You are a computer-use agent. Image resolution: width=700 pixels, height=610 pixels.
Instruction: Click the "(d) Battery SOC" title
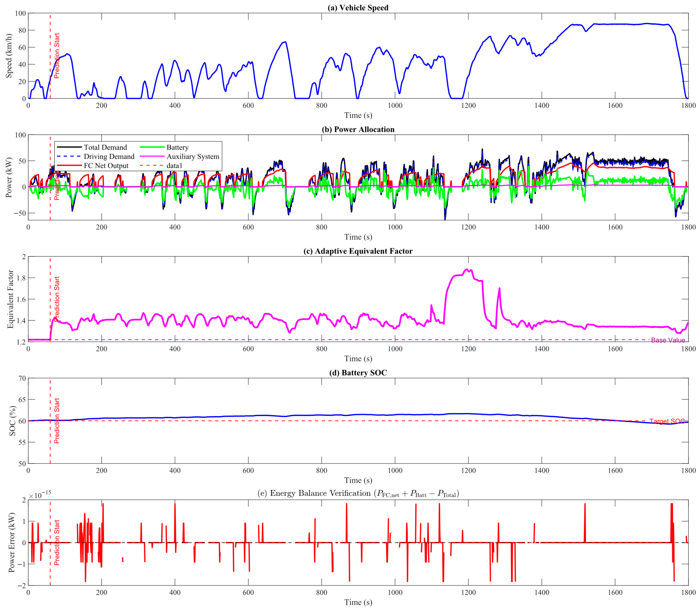358,372
